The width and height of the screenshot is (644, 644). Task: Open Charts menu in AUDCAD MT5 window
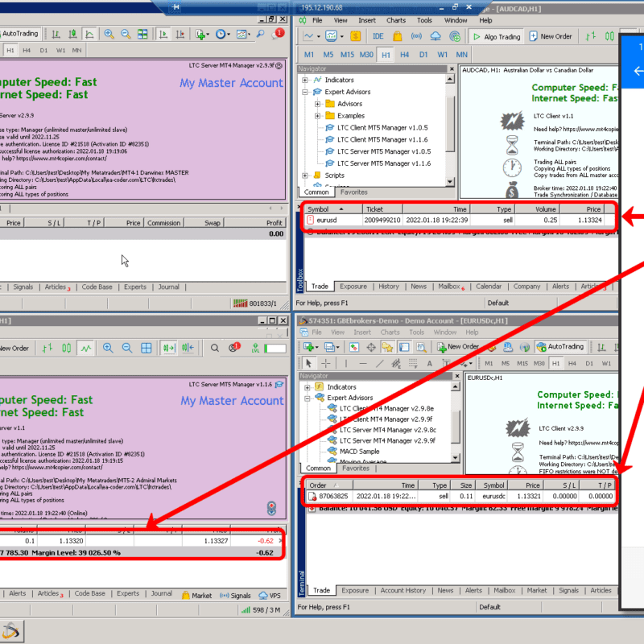(x=396, y=20)
